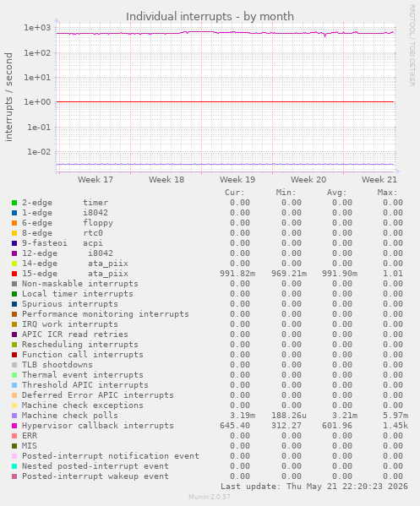The image size is (420, 506).
Task: Click the magenta Hypervisor callback interrupts swatch
Action: [x=14, y=426]
